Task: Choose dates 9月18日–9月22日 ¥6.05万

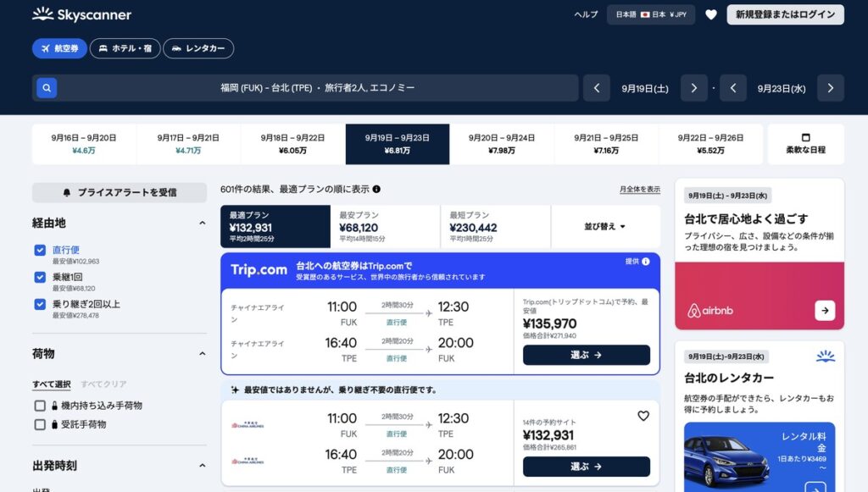Action: tap(292, 144)
